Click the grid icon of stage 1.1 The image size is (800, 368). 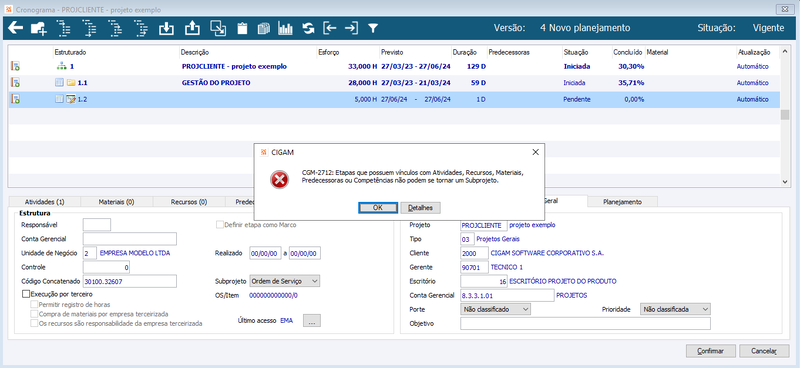tap(59, 83)
